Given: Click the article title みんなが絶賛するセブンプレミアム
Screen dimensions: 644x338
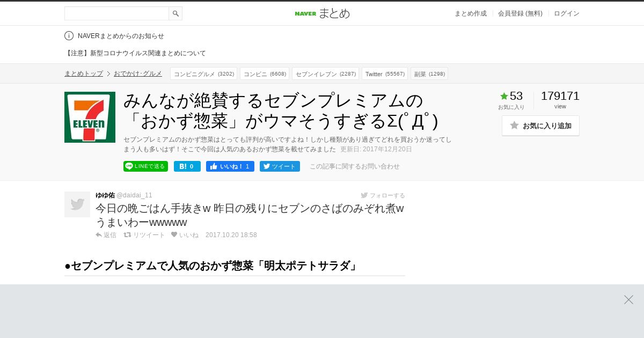Looking at the screenshot, I should click(x=281, y=111).
